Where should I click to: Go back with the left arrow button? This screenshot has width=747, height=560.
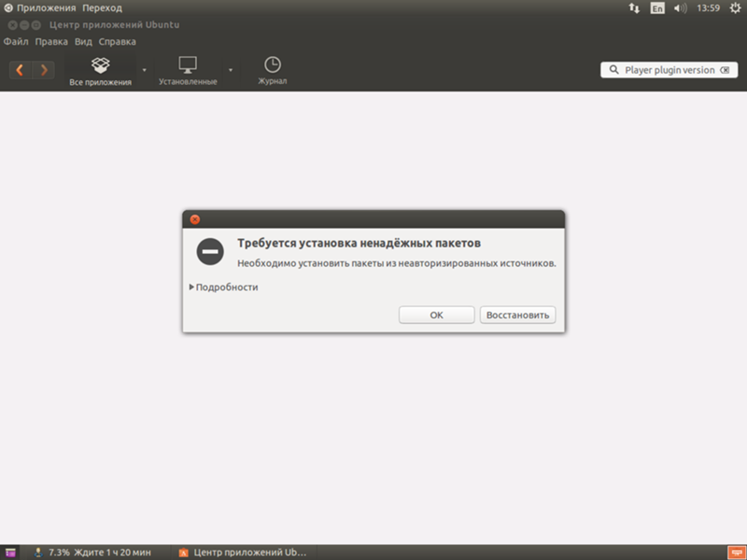(x=21, y=70)
